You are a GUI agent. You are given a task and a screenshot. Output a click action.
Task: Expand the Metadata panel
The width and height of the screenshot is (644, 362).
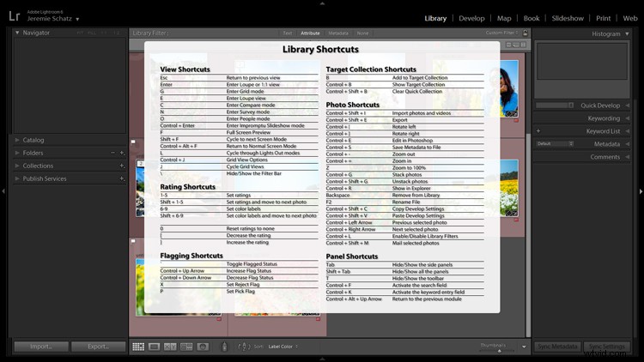(x=628, y=144)
